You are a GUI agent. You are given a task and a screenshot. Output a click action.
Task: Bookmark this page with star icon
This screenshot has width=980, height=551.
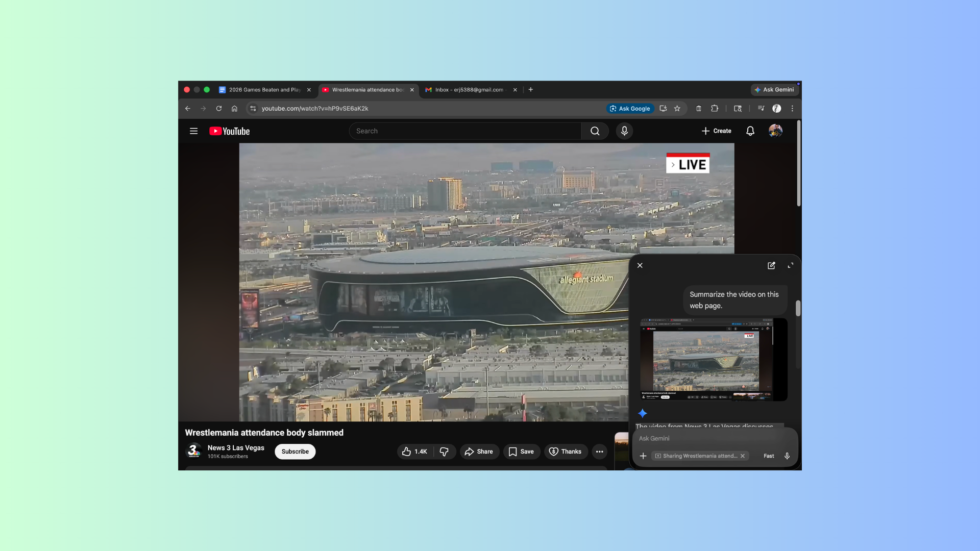[x=677, y=108]
